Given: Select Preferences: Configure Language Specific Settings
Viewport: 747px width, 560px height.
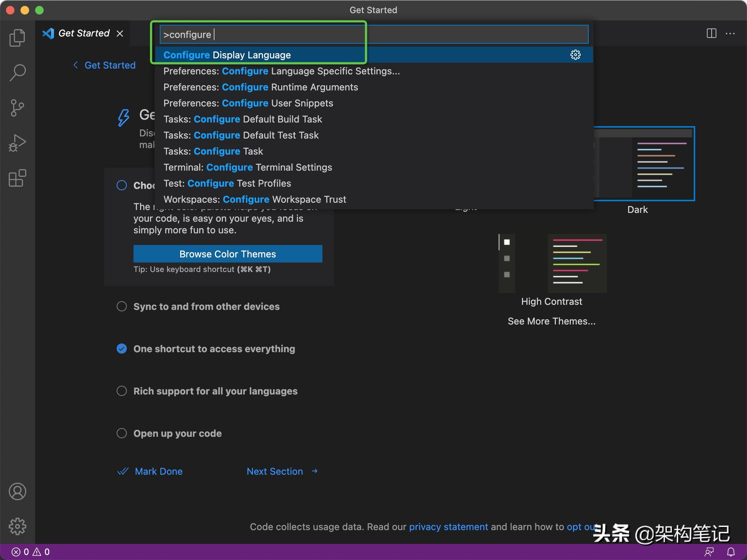Looking at the screenshot, I should tap(374, 71).
